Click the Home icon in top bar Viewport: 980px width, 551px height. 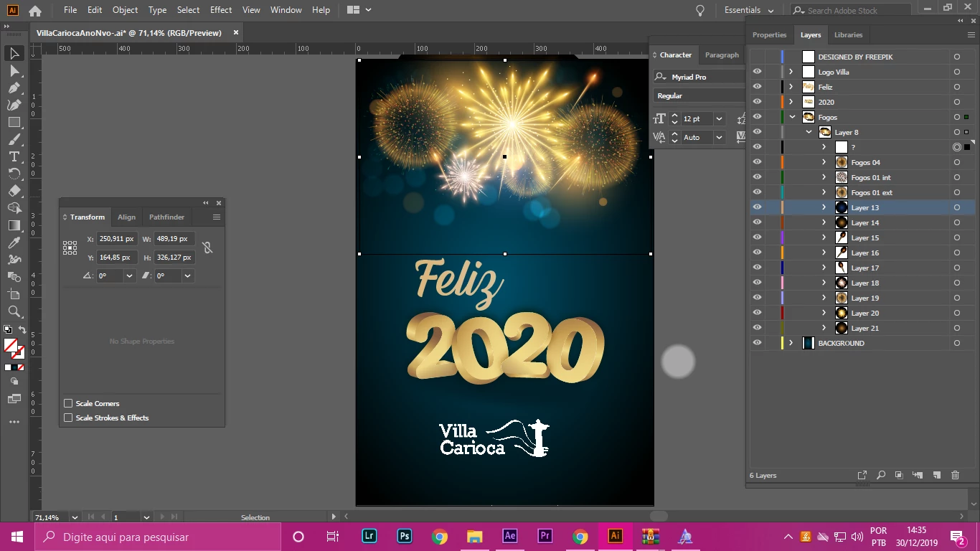click(x=34, y=11)
